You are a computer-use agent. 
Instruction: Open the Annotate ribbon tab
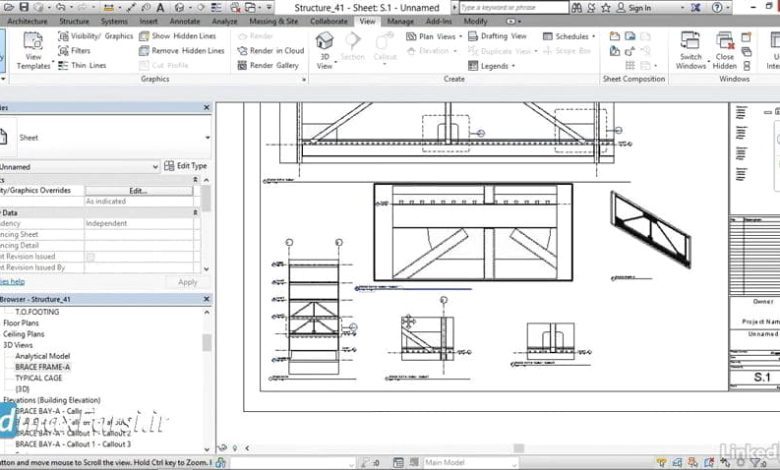tap(185, 21)
